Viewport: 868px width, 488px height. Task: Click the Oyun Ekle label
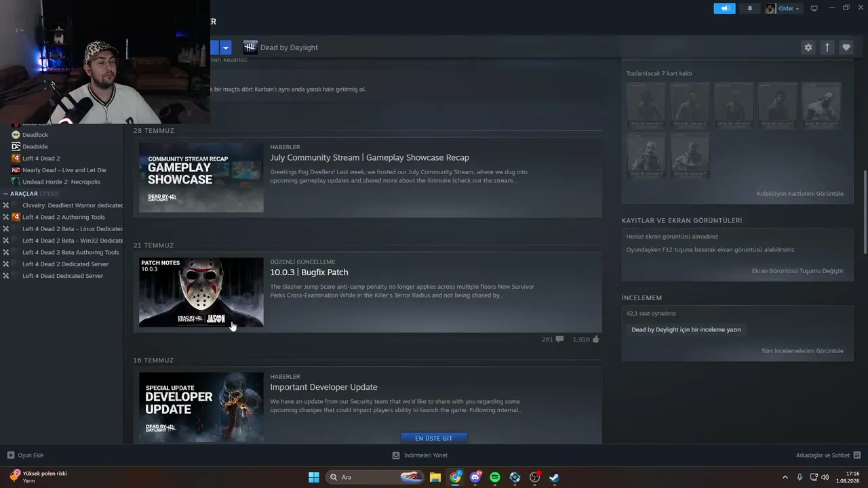(x=31, y=455)
